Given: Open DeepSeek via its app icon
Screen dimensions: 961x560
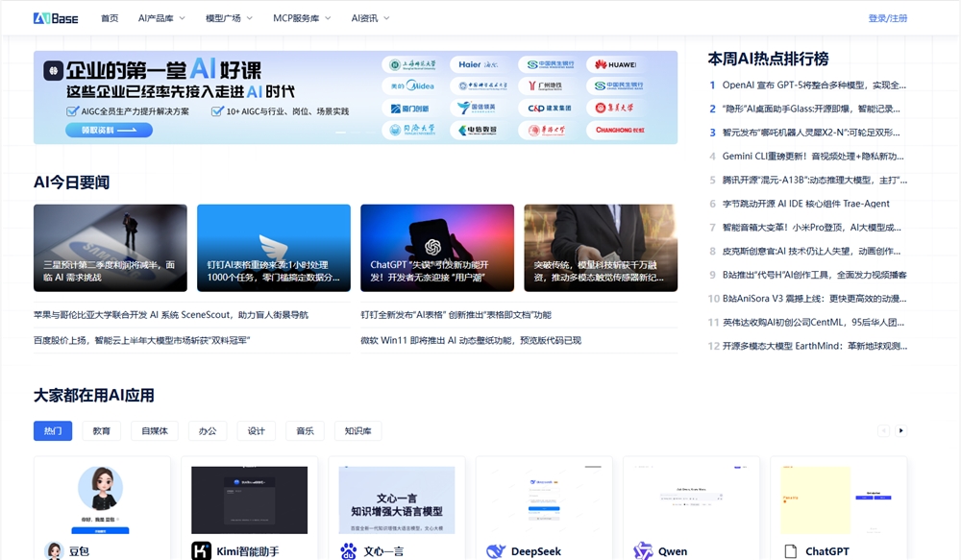Looking at the screenshot, I should pos(496,550).
